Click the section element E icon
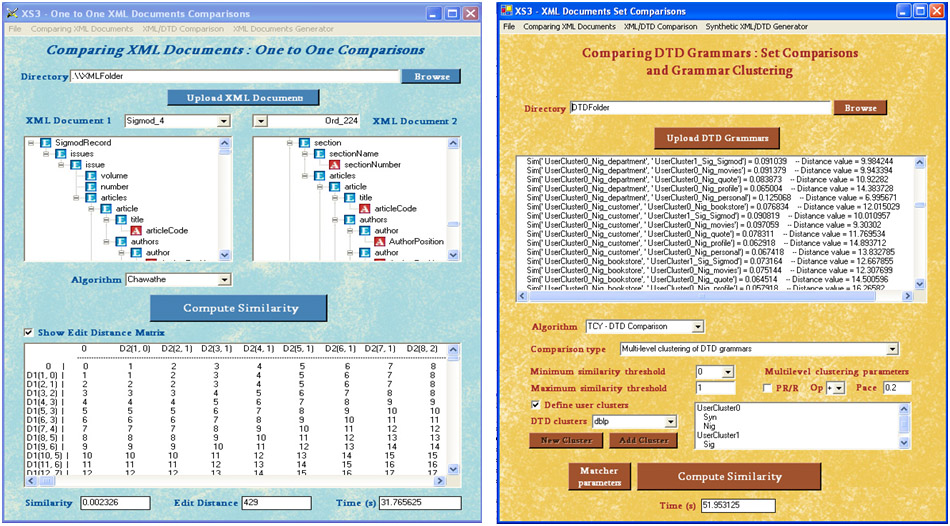Image resolution: width=950 pixels, height=526 pixels. coord(305,143)
